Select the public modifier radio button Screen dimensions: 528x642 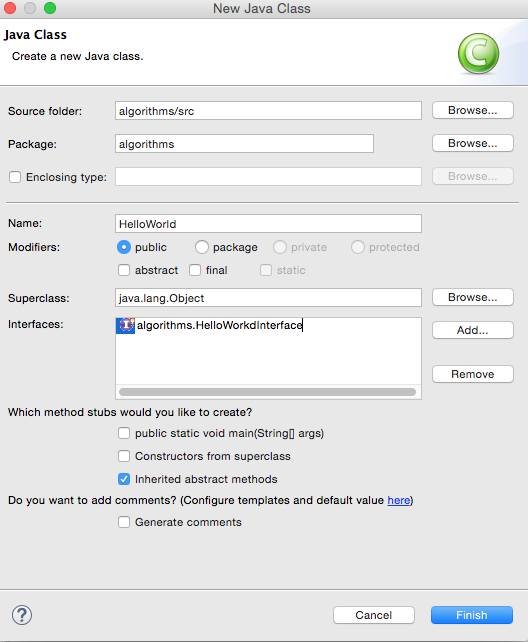(x=124, y=247)
